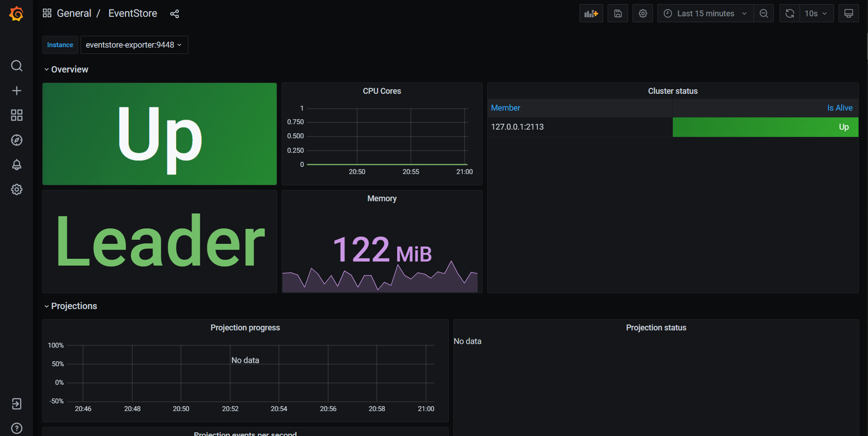This screenshot has width=868, height=436.
Task: Open the Last 15 minutes time picker
Action: tap(705, 14)
